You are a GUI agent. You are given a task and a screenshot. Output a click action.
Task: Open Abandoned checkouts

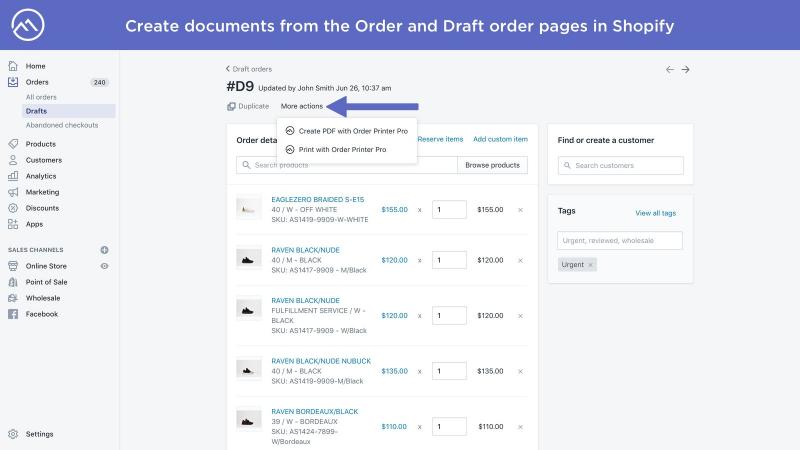62,125
